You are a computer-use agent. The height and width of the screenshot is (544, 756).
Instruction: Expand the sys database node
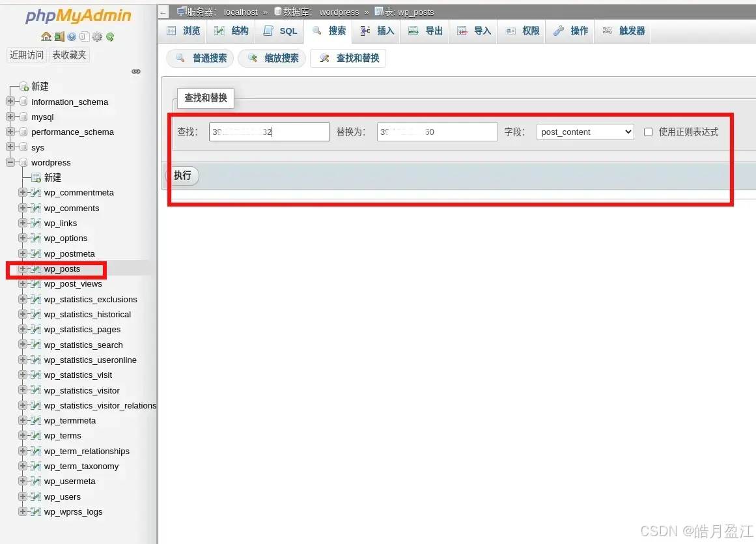click(x=10, y=147)
